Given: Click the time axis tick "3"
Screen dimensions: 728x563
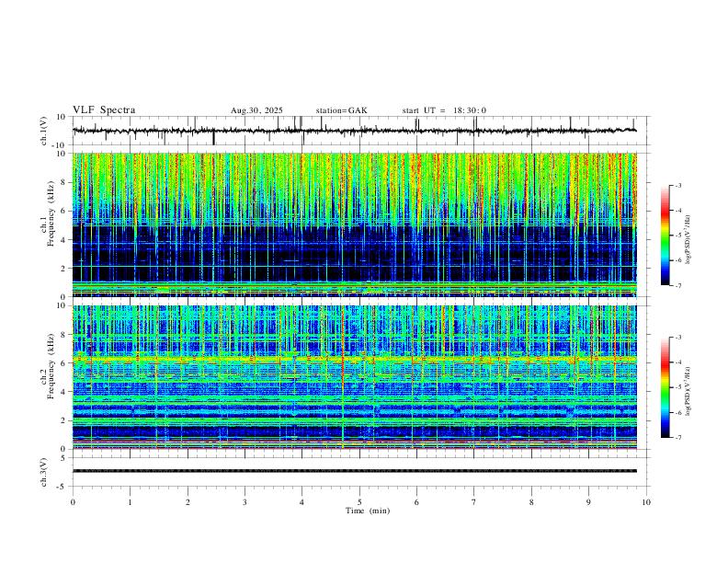Looking at the screenshot, I should [x=245, y=502].
